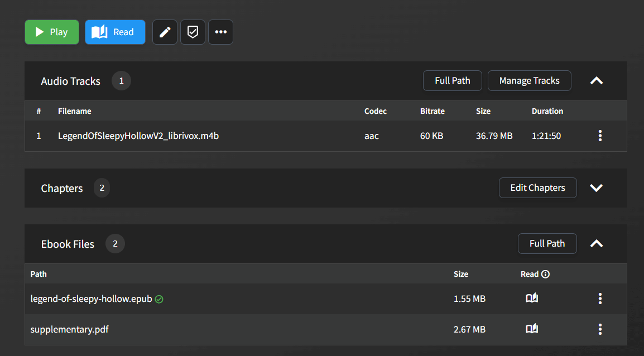Image resolution: width=644 pixels, height=356 pixels.
Task: Open the read icon for supplementary.pdf
Action: [532, 329]
